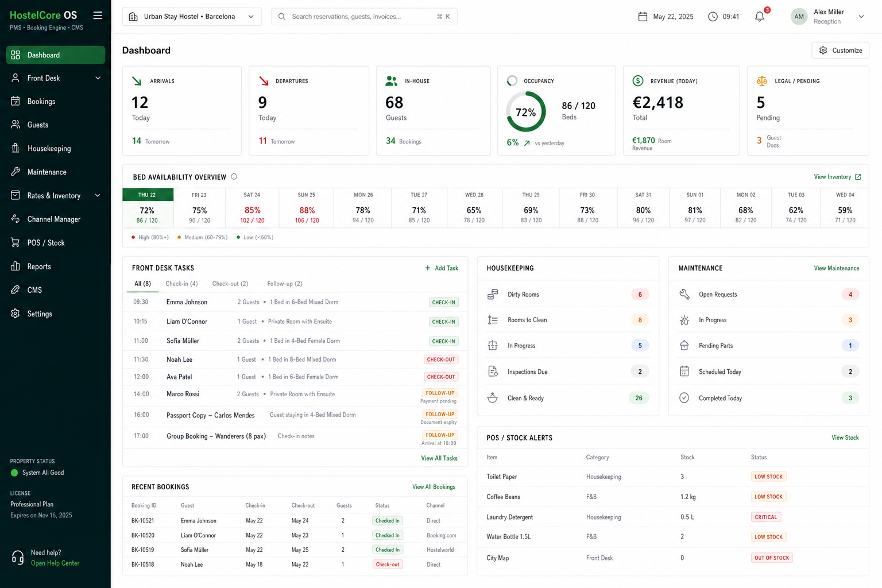Open the View Maintenance link

(x=837, y=268)
